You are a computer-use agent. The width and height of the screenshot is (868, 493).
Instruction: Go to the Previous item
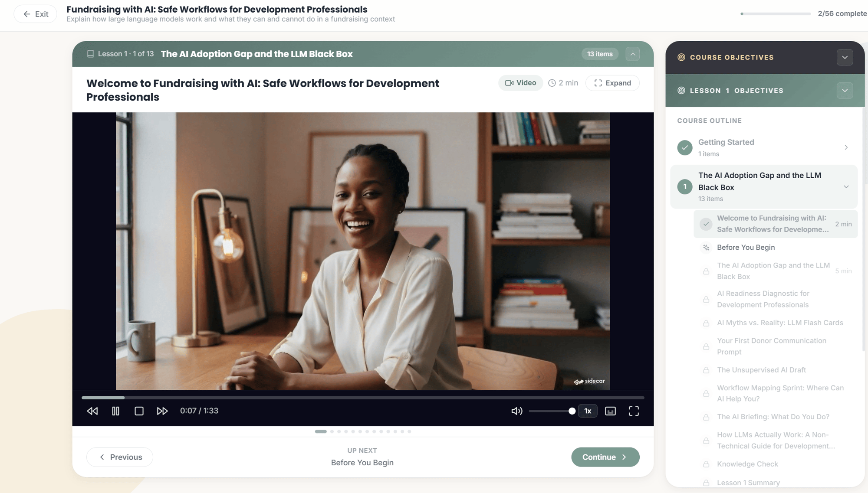(120, 457)
